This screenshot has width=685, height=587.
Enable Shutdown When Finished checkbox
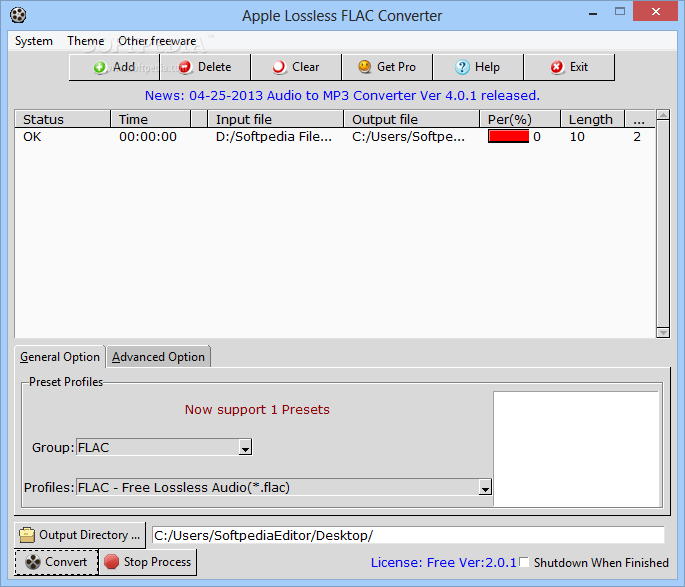click(524, 562)
